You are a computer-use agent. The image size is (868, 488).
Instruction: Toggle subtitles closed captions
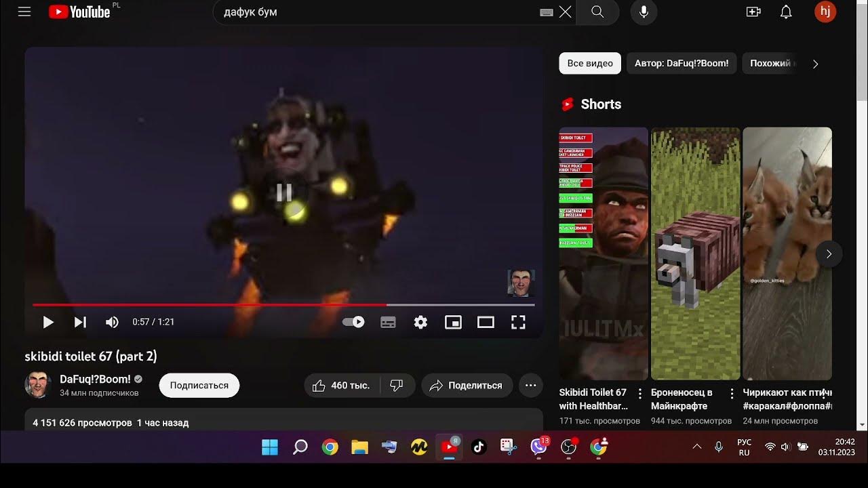pos(388,323)
